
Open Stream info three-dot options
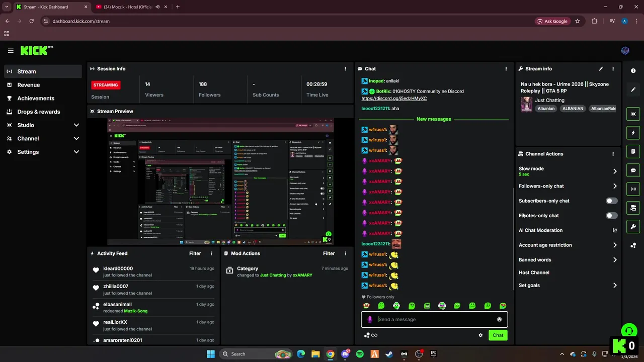[x=613, y=69]
